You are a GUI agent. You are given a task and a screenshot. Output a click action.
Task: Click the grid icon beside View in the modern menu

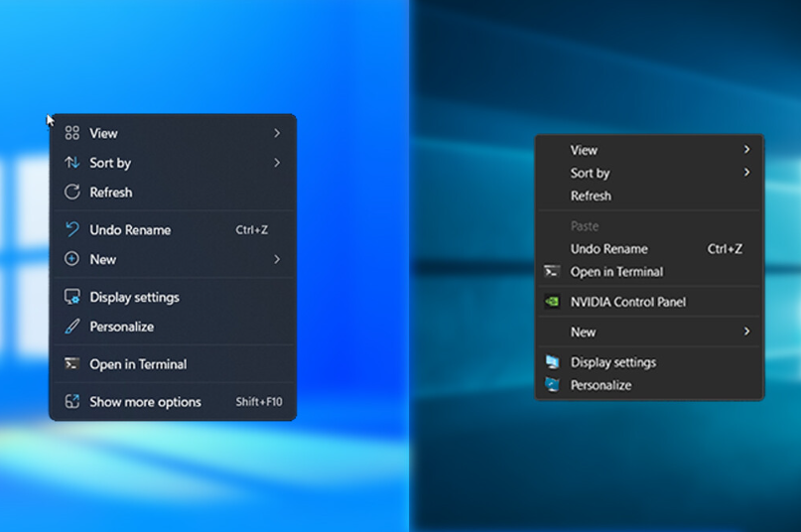click(71, 133)
